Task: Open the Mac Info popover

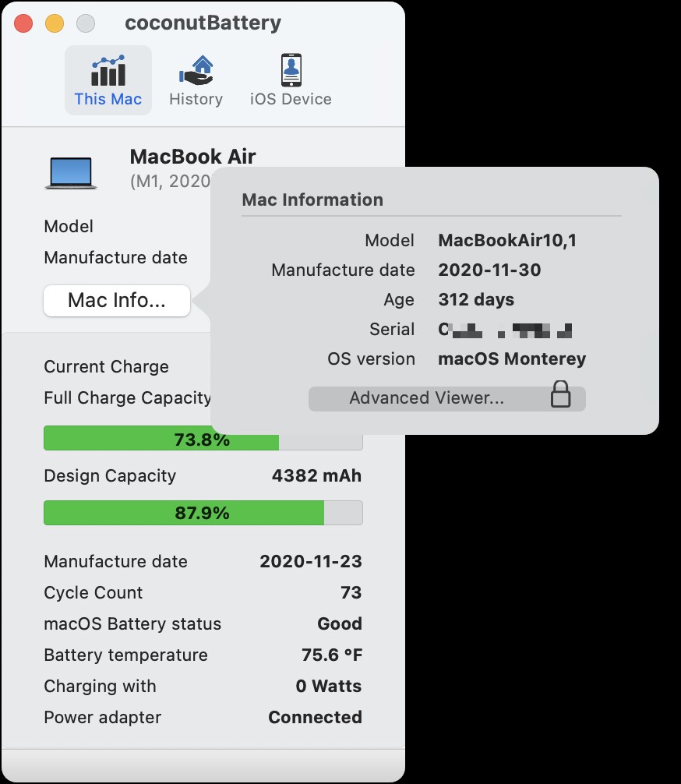Action: 116,301
